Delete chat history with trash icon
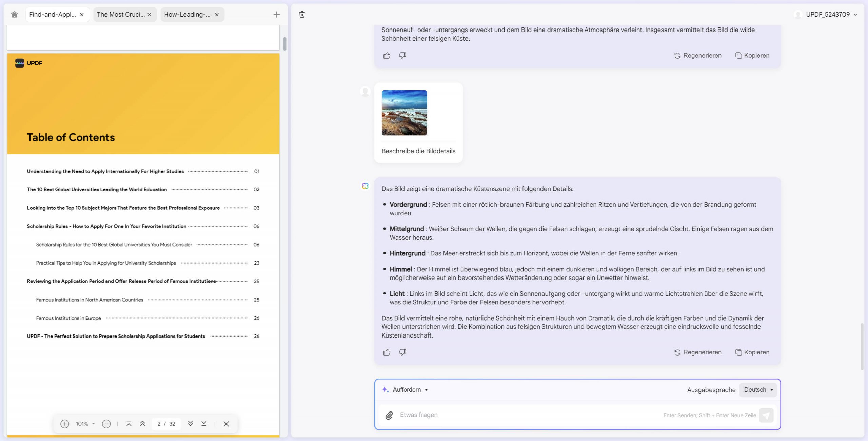 point(302,14)
